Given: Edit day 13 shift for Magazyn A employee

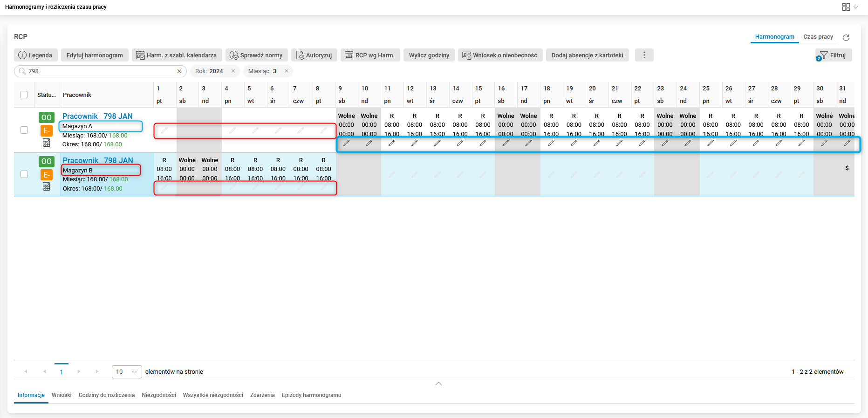Looking at the screenshot, I should tap(437, 144).
